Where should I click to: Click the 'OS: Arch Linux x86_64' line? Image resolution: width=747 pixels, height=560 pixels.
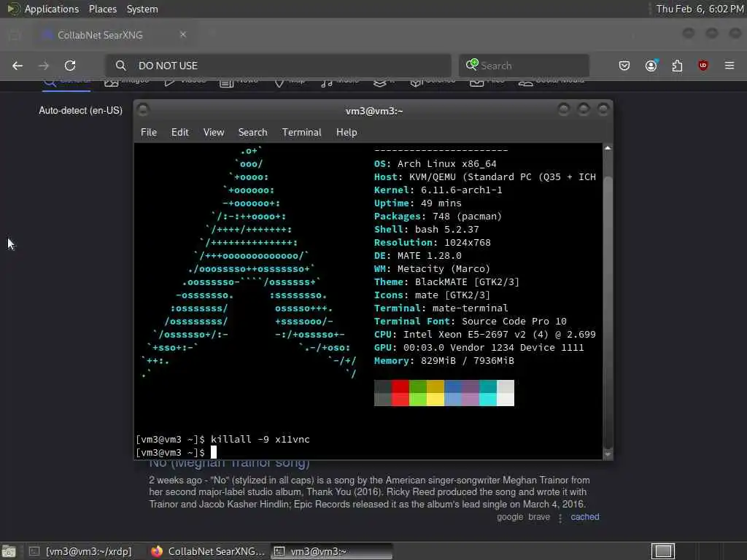[435, 164]
